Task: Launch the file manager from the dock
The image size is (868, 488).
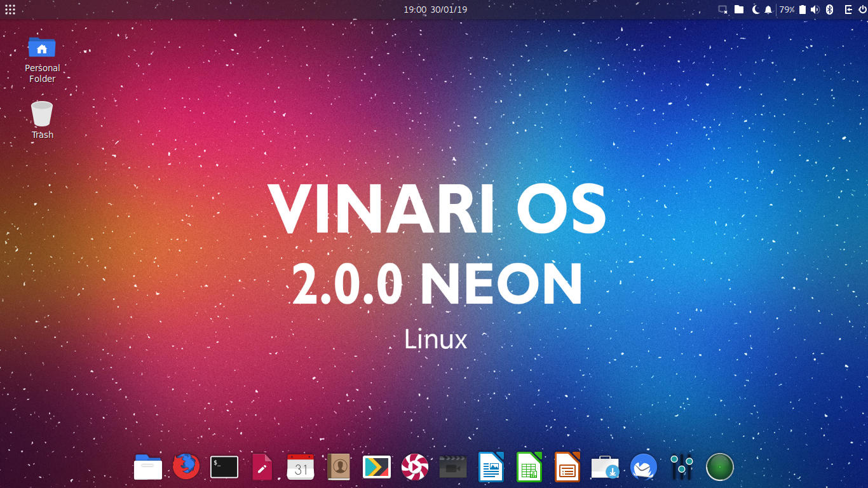Action: (x=148, y=466)
